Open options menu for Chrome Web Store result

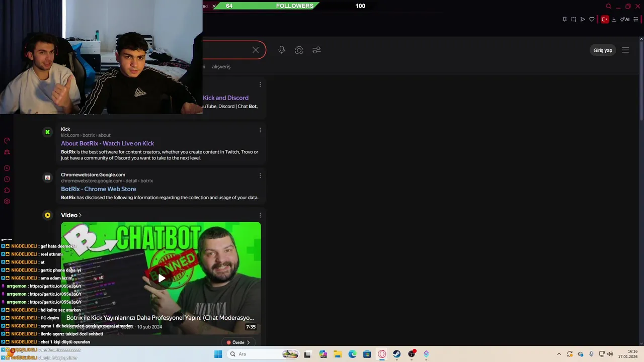click(x=260, y=175)
